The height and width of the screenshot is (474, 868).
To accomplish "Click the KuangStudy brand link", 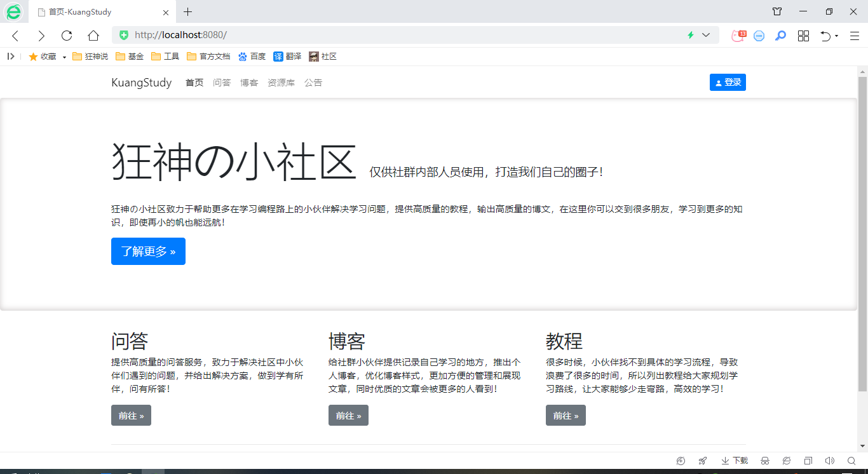I will click(142, 83).
